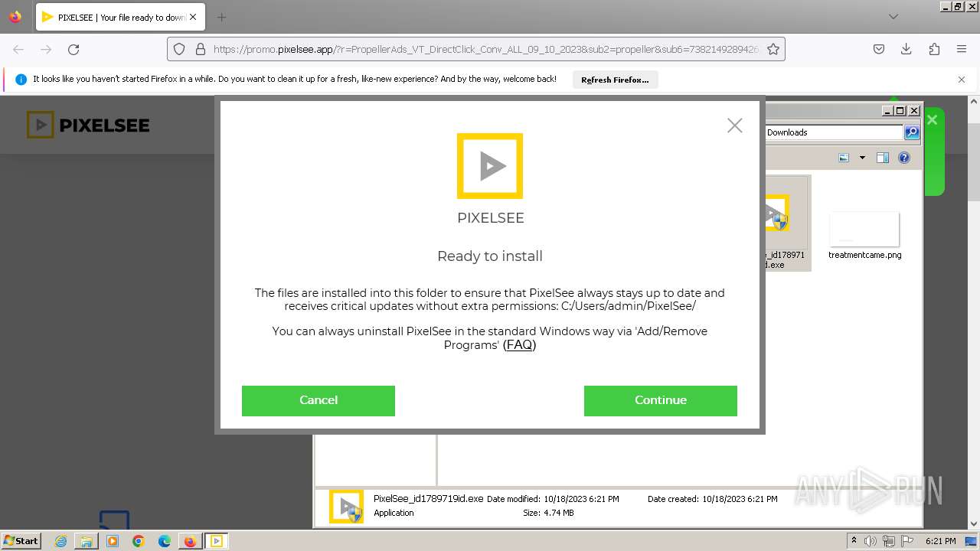Click the Refresh Firefox button
980x551 pixels.
pyautogui.click(x=615, y=80)
